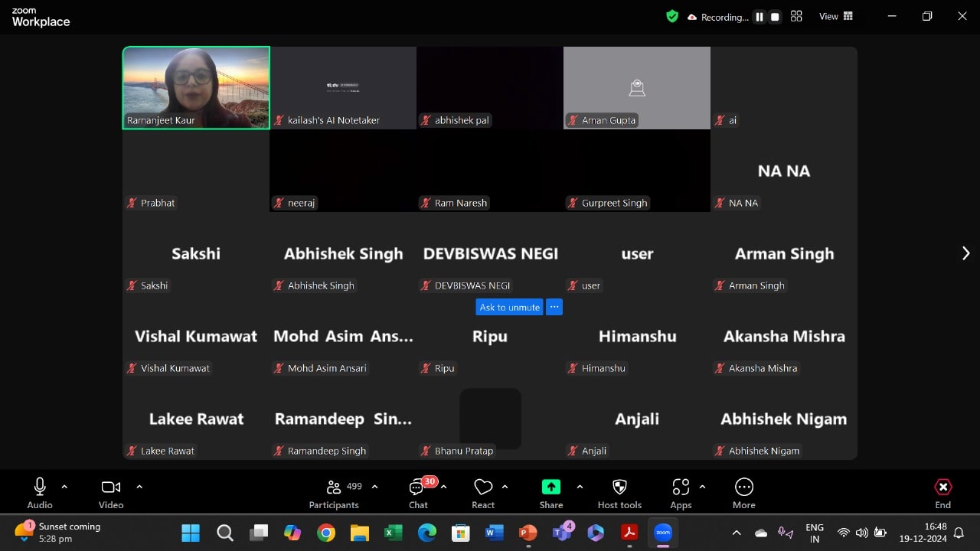
Task: Click the Ask to unmute button
Action: point(509,307)
